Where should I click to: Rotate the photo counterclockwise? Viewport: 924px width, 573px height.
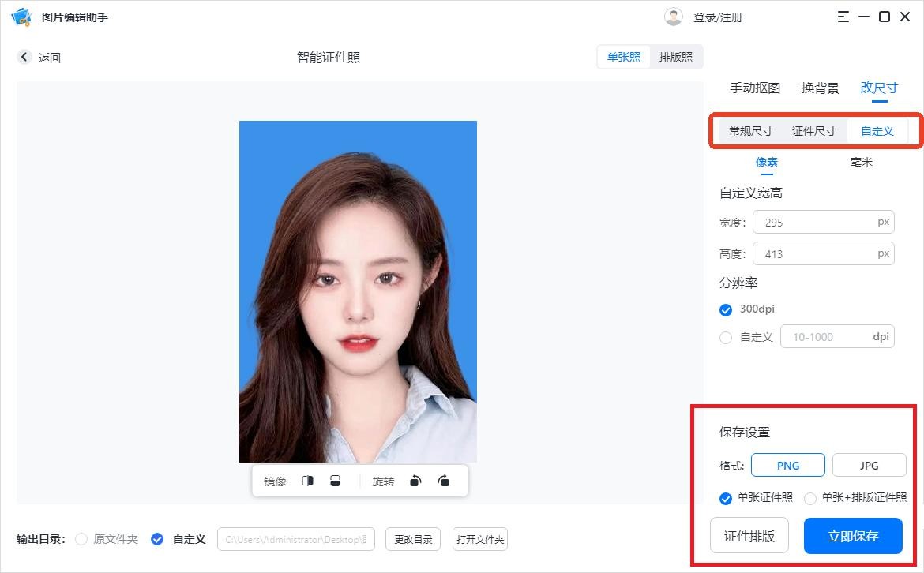pos(415,481)
